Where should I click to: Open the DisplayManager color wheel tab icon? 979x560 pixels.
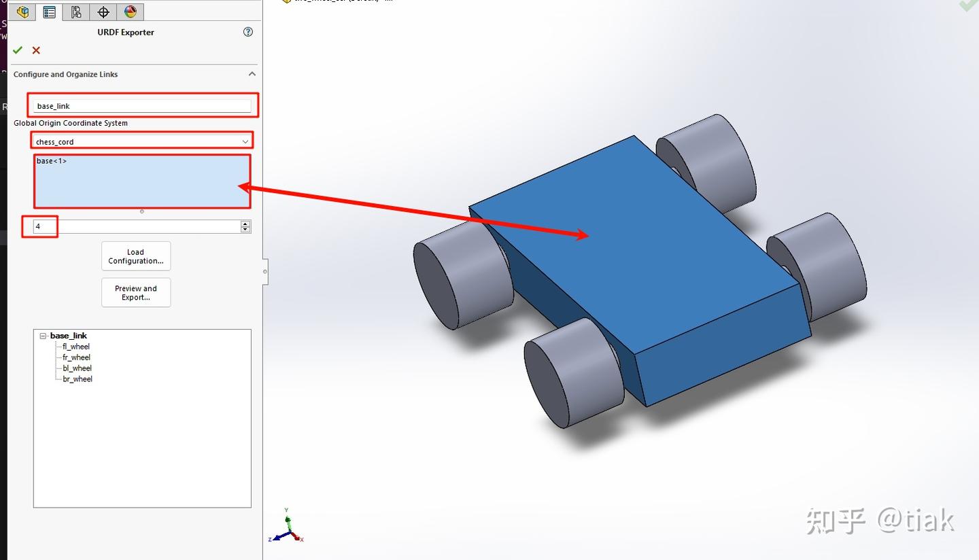[x=130, y=12]
